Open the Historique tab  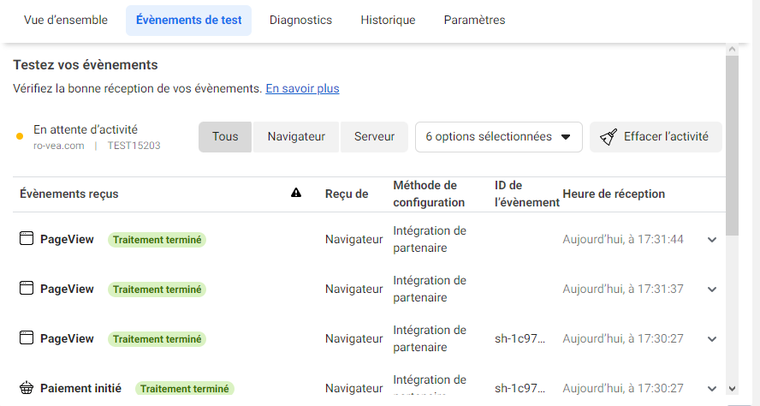[x=388, y=20]
